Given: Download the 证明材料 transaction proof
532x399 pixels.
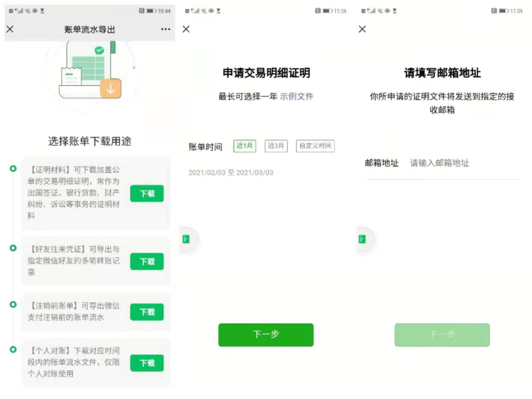Looking at the screenshot, I should 147,194.
